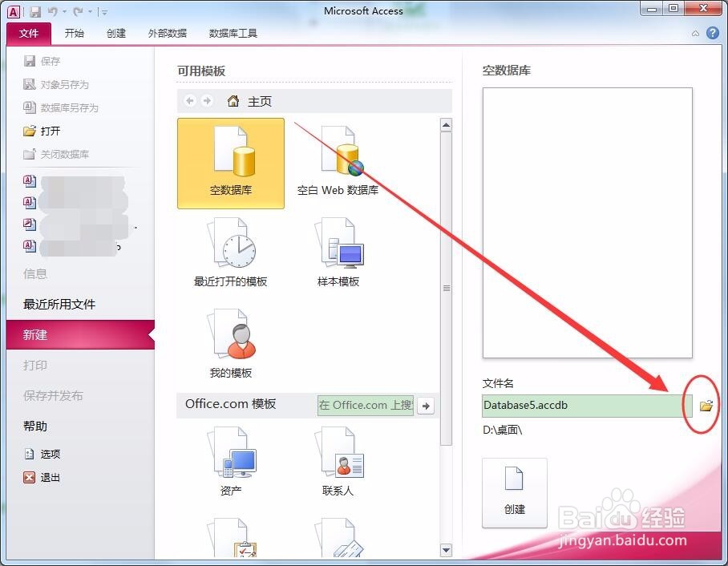This screenshot has height=566, width=728.
Task: Switch to the 数据库工具 ribbon tab
Action: click(x=233, y=34)
